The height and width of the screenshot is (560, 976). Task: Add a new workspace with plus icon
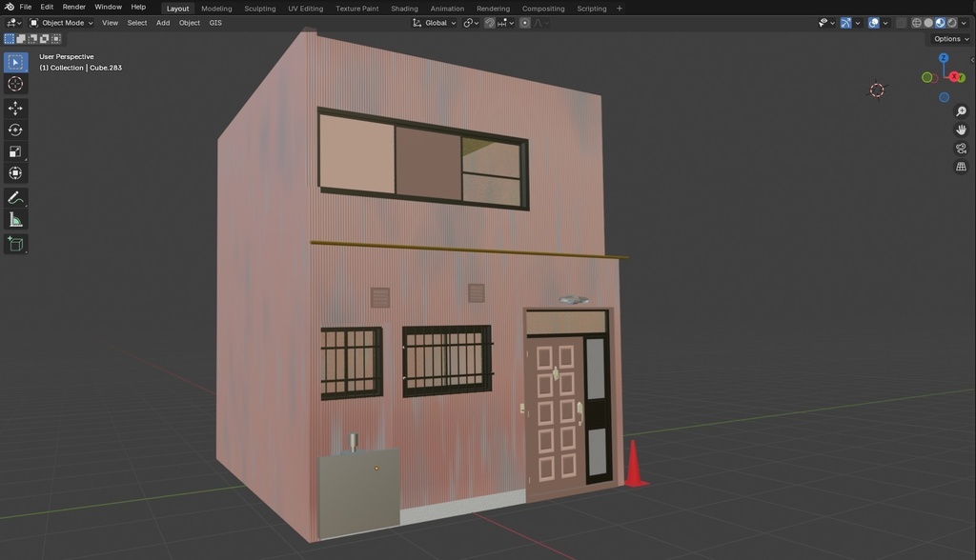(x=620, y=8)
